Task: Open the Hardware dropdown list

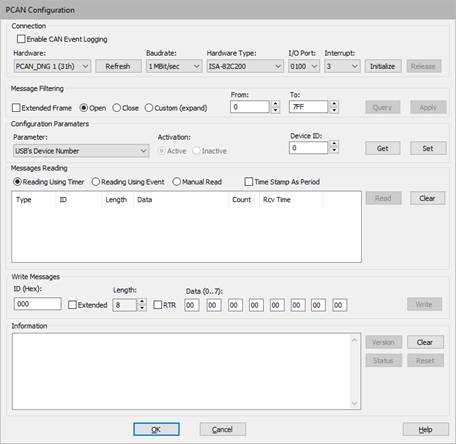Action: pos(52,66)
